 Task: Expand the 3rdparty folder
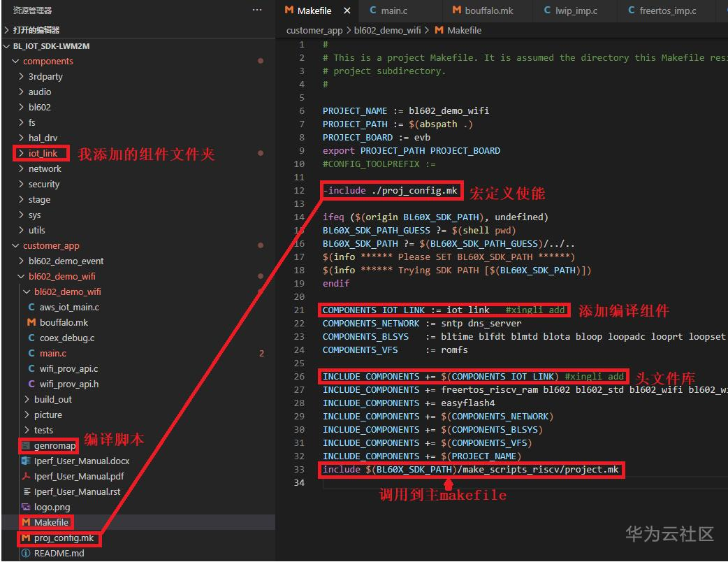(45, 77)
